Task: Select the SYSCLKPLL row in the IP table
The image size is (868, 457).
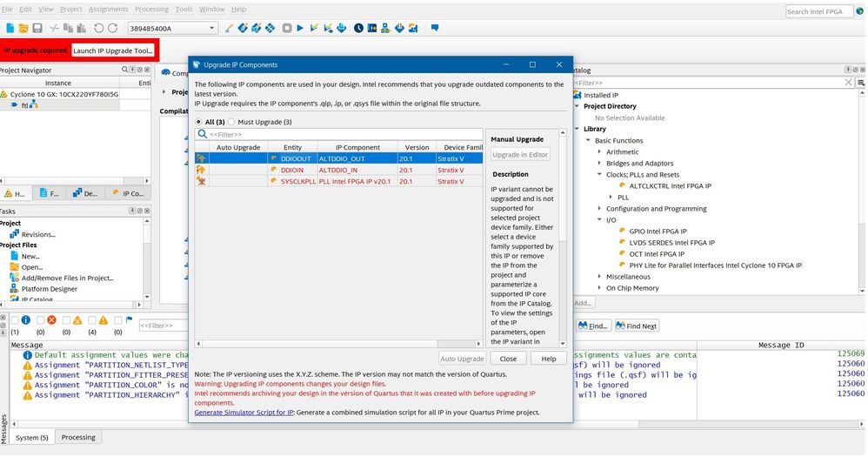Action: tap(298, 181)
